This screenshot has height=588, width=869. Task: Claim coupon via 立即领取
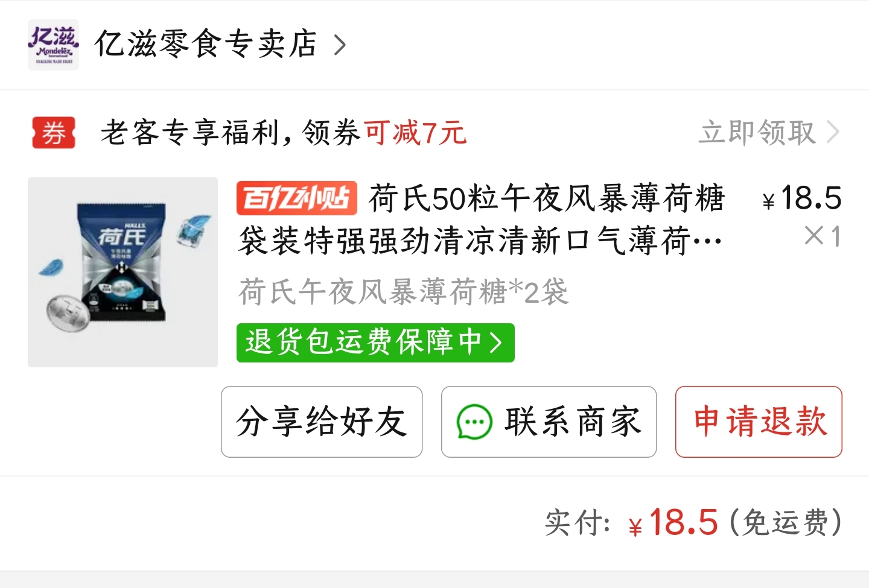pyautogui.click(x=757, y=132)
